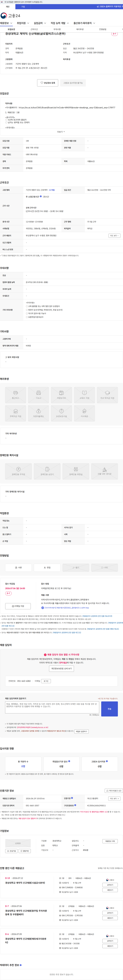Focus the 채용 담당자에게 질문하기 text box

click(52, 707)
